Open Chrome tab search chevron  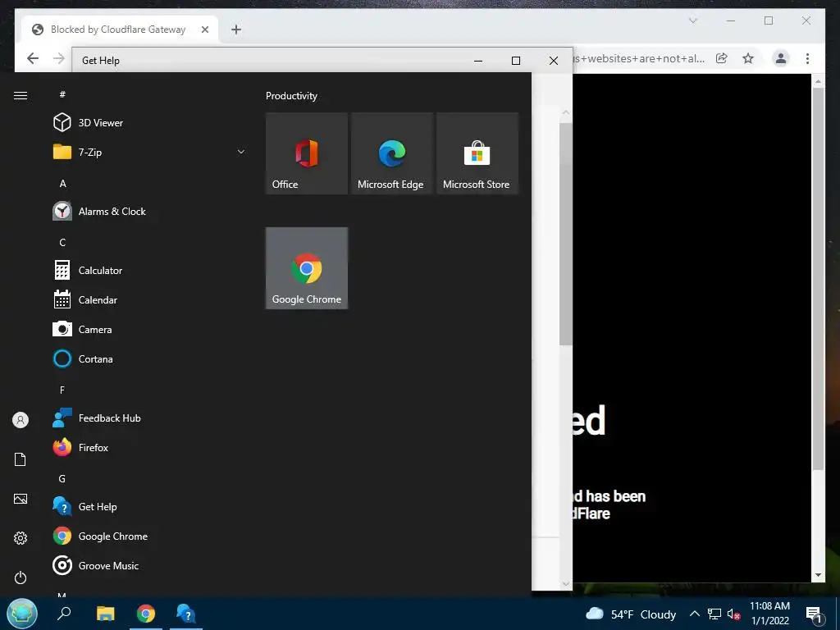(x=692, y=21)
